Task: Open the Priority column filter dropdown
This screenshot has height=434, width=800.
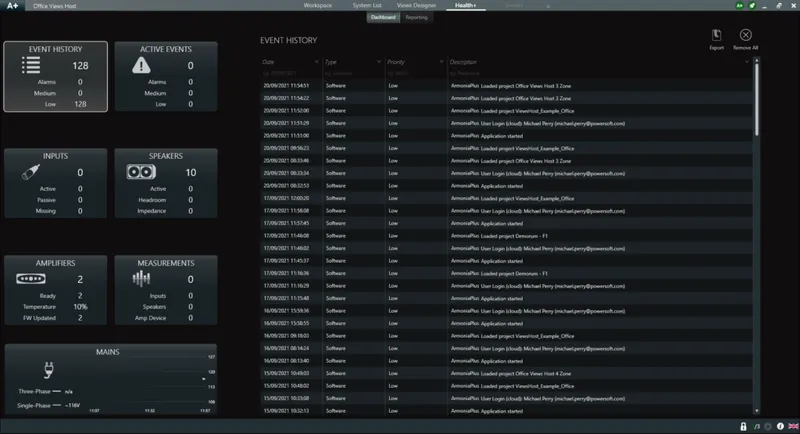Action: 441,62
